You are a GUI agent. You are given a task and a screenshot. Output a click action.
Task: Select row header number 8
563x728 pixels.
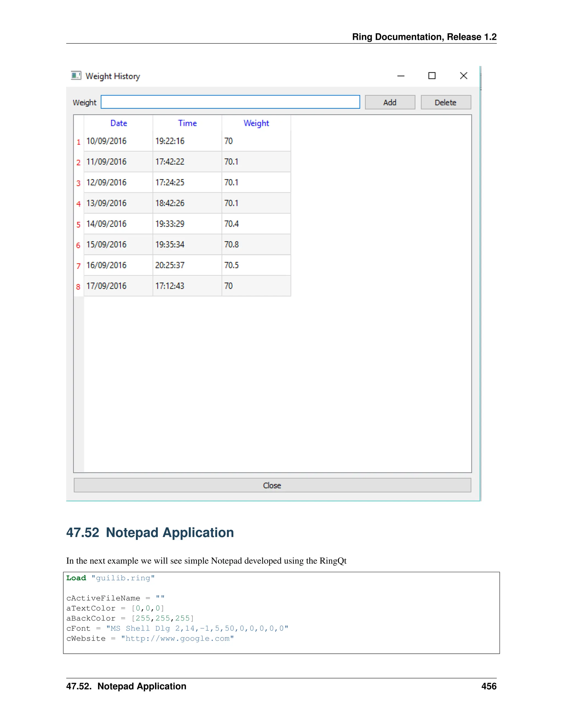pyautogui.click(x=78, y=287)
